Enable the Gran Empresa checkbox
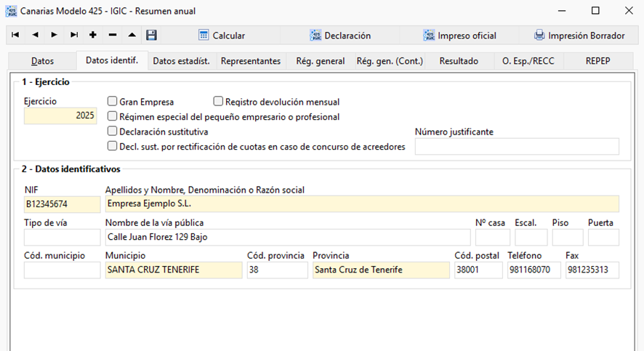This screenshot has height=351, width=644. [x=112, y=101]
